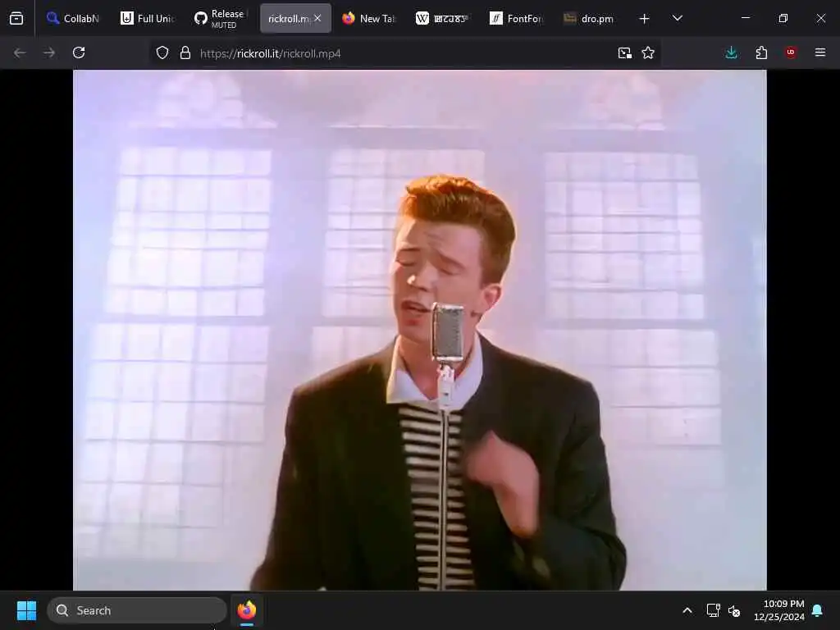The height and width of the screenshot is (630, 840).
Task: Click the playing video frame
Action: pyautogui.click(x=419, y=330)
